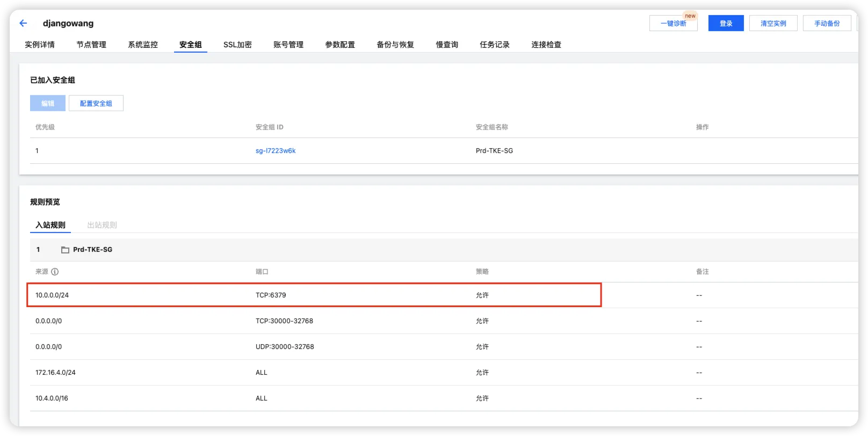The height and width of the screenshot is (436, 868).
Task: Click the 清空实例 button
Action: point(773,23)
